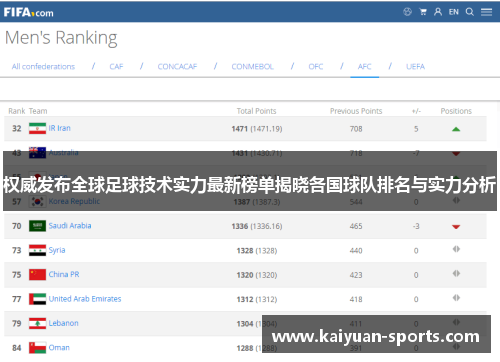Click the Men's Ranking heading
500x362 pixels.
61,38
